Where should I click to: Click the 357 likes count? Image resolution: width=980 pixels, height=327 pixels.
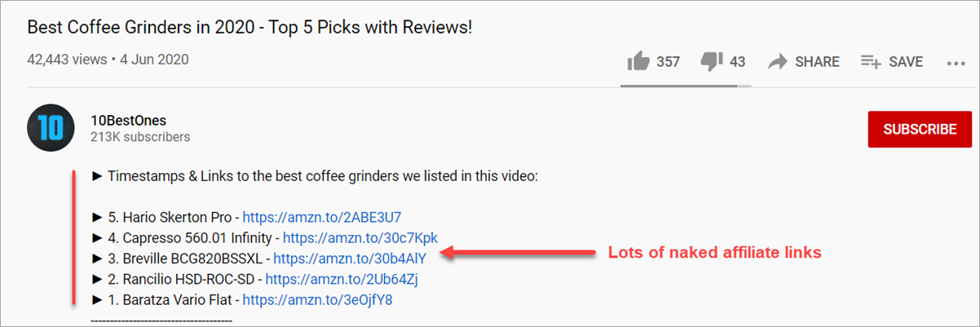coord(668,62)
